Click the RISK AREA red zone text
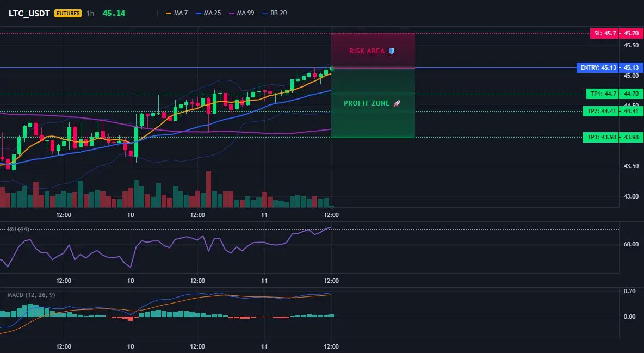This screenshot has width=644, height=353. (x=367, y=51)
